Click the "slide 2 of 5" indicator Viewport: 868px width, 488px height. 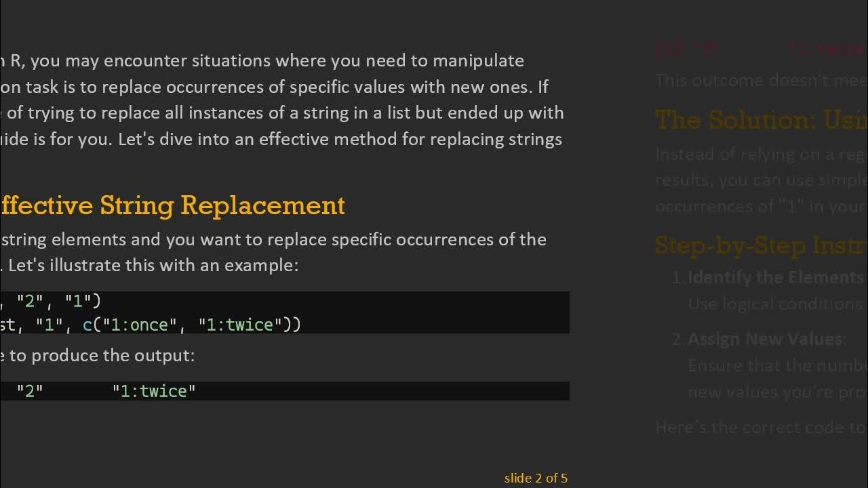(536, 478)
